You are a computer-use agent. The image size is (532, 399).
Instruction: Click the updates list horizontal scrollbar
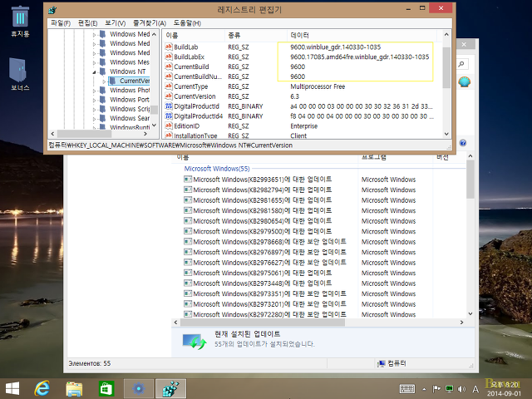263,323
